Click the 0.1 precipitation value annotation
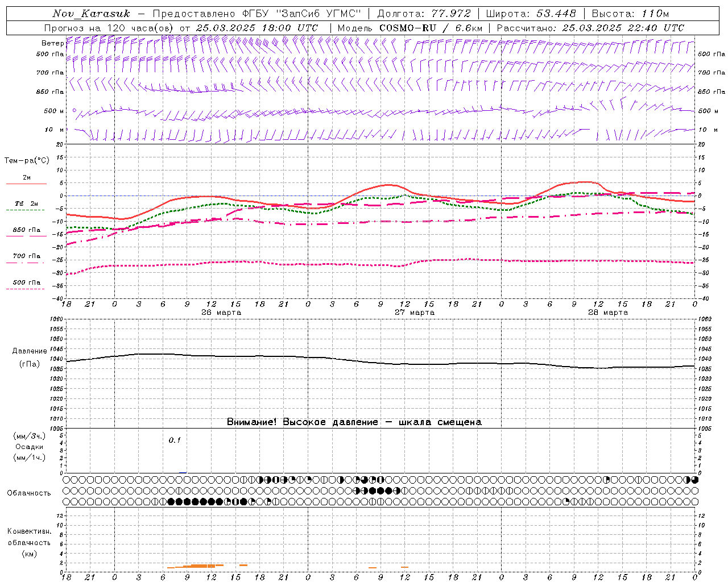The height and width of the screenshot is (582, 728). click(175, 440)
